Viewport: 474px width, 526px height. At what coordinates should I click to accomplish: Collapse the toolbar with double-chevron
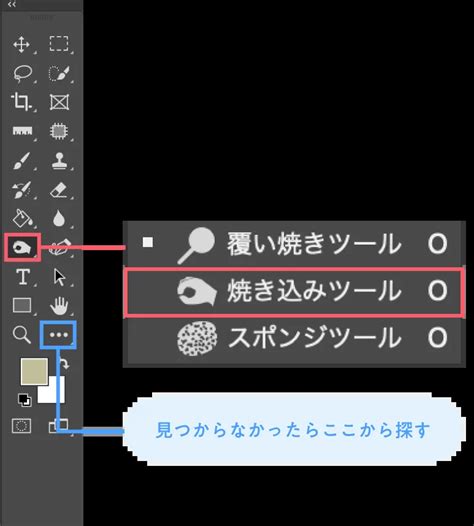click(x=11, y=4)
